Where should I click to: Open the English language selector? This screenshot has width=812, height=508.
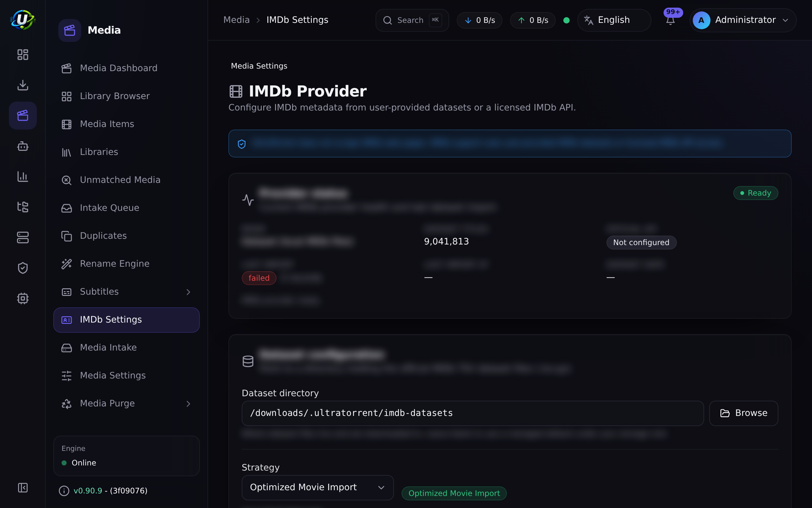click(x=614, y=20)
